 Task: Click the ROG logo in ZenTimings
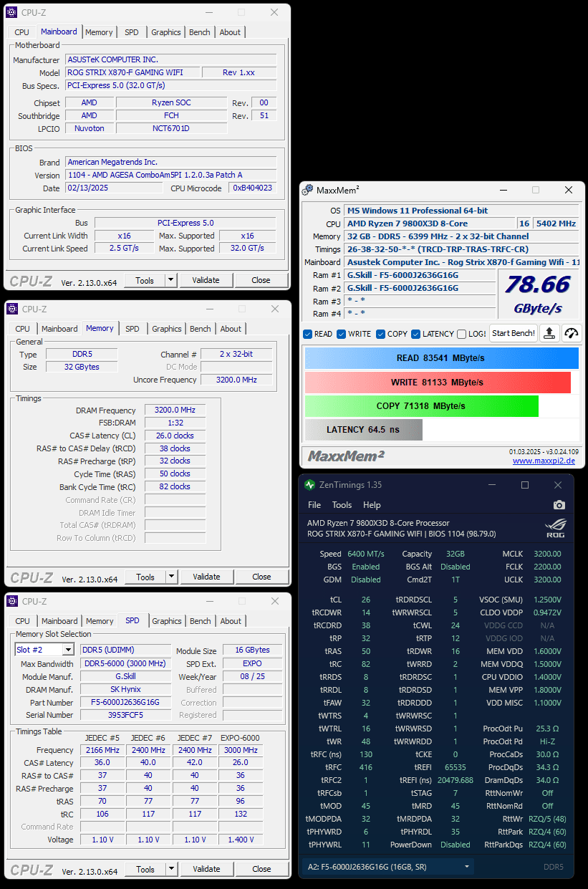point(555,528)
